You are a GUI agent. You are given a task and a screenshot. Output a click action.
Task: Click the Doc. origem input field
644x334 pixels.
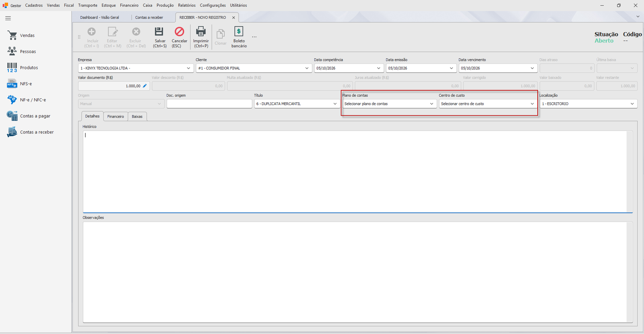(x=209, y=104)
